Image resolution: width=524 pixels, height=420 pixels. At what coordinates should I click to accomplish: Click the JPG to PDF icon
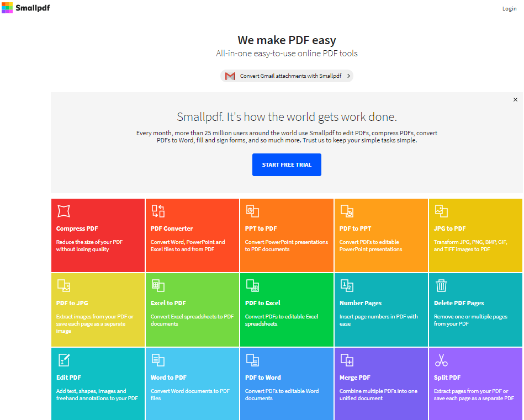point(441,211)
